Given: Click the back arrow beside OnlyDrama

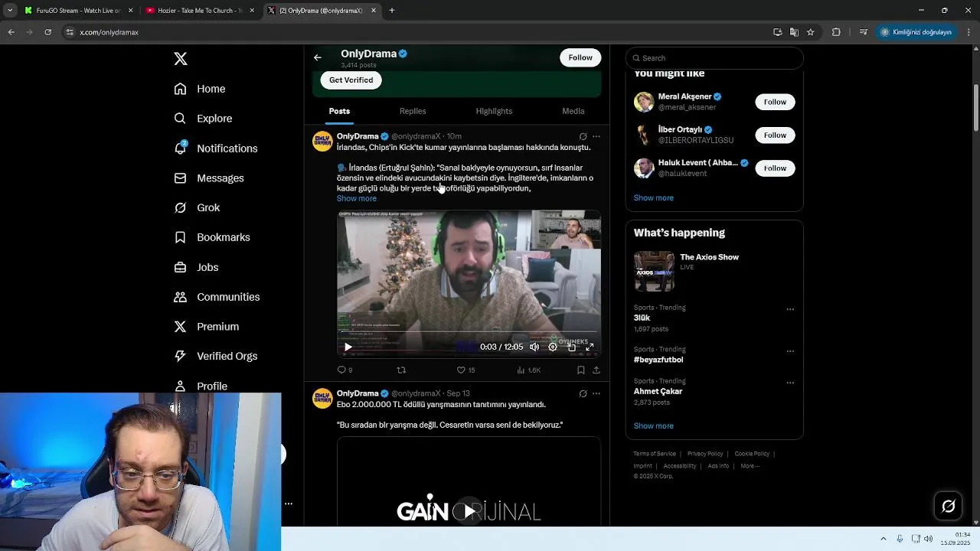Looking at the screenshot, I should click(318, 57).
